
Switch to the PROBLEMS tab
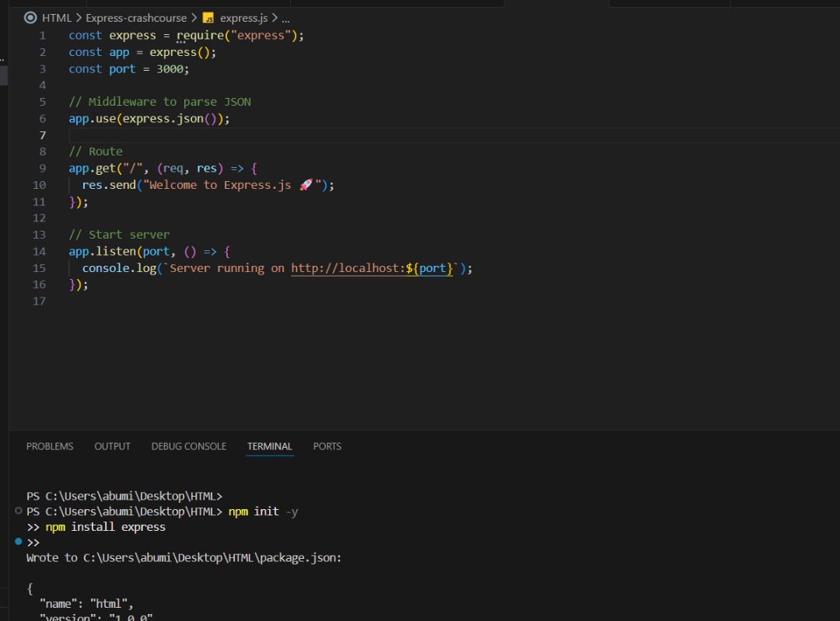[x=49, y=446]
